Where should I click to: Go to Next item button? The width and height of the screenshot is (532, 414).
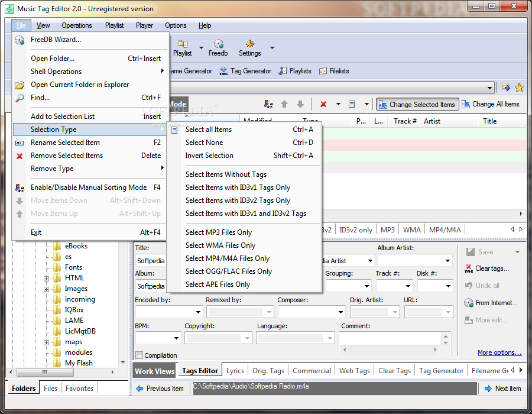502,389
